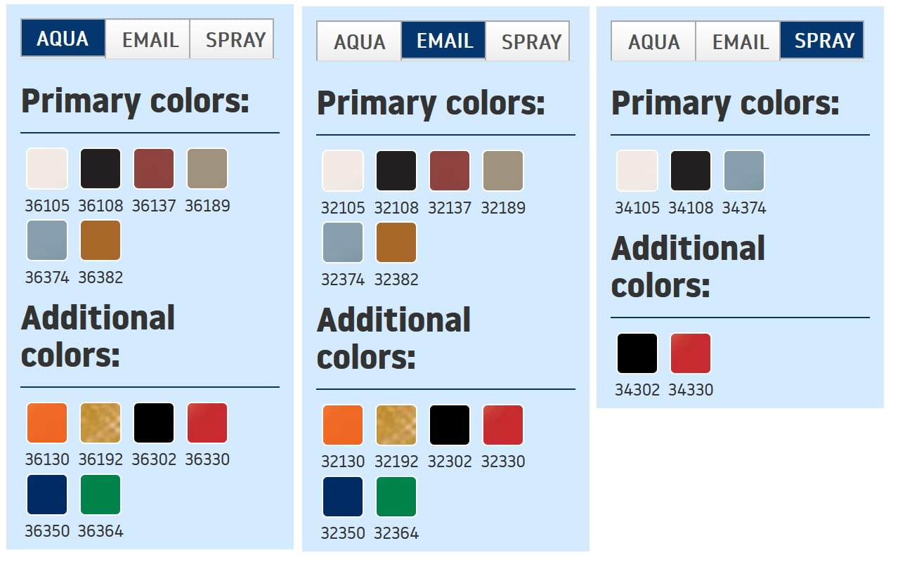Select AQUA tab in right panel

[x=653, y=41]
